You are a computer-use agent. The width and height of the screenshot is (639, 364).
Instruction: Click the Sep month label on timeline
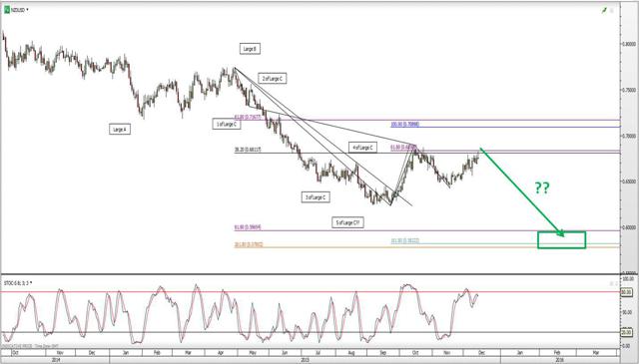point(383,353)
